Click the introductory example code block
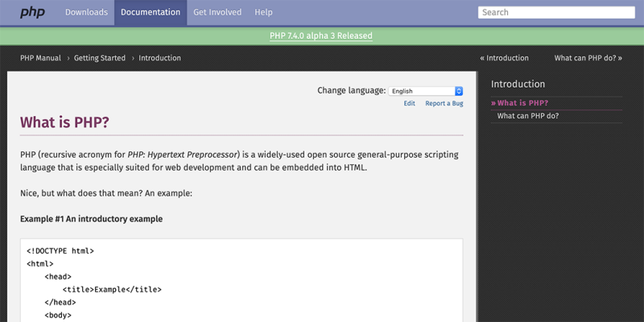644x322 pixels. click(x=242, y=280)
